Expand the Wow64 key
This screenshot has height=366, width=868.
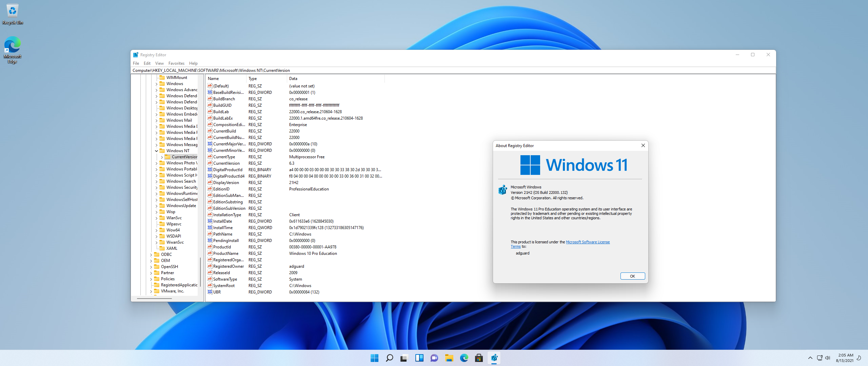click(x=156, y=230)
